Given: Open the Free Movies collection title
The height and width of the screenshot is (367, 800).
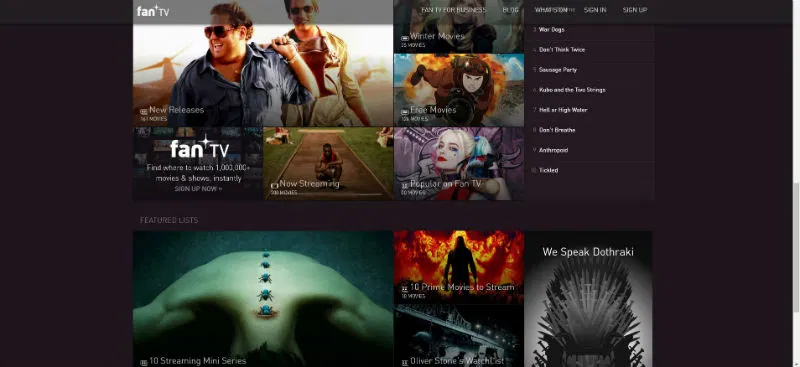Looking at the screenshot, I should pos(433,110).
